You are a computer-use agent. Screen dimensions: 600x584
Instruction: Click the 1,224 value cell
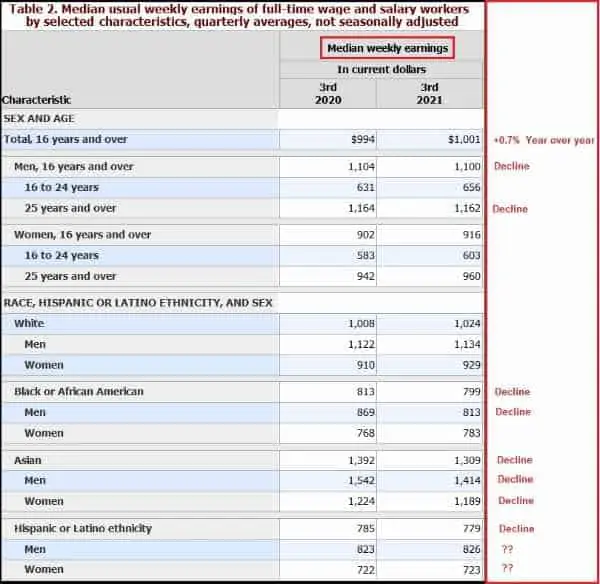(328, 501)
